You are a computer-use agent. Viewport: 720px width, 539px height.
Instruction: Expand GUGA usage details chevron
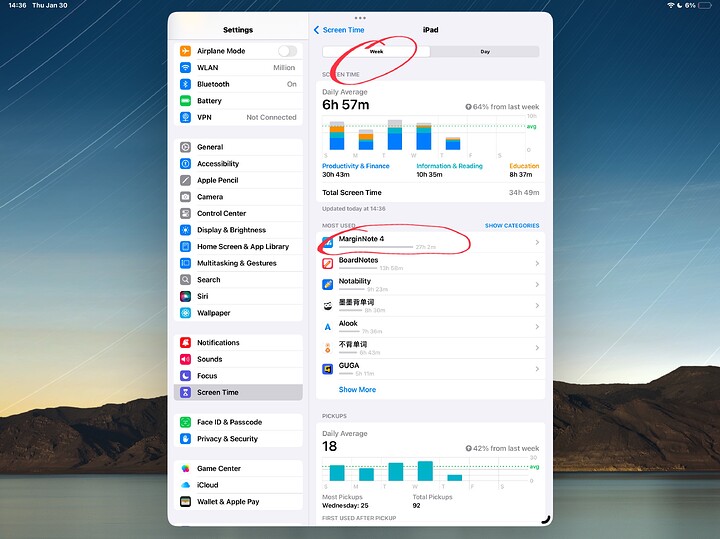[537, 369]
